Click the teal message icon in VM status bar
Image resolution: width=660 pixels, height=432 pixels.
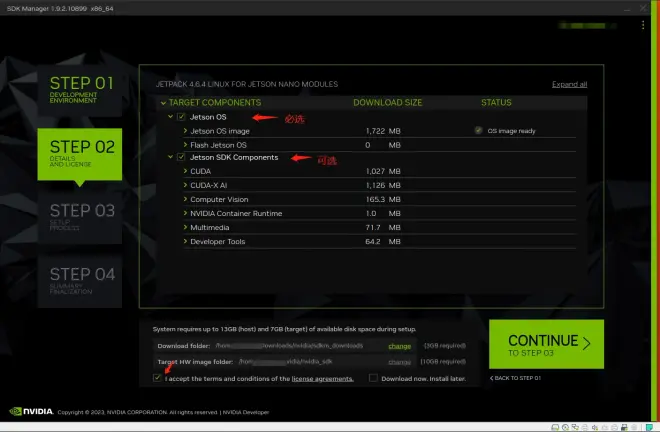point(649,427)
